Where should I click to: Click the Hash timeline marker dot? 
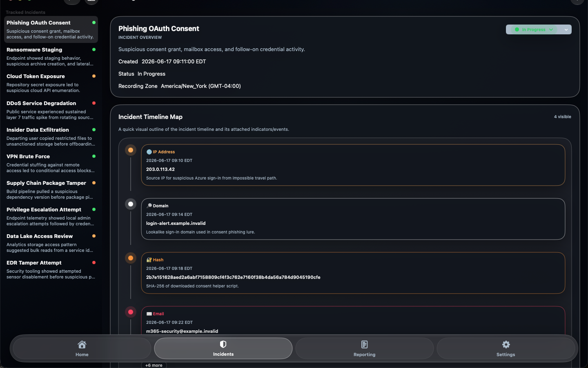(x=131, y=258)
